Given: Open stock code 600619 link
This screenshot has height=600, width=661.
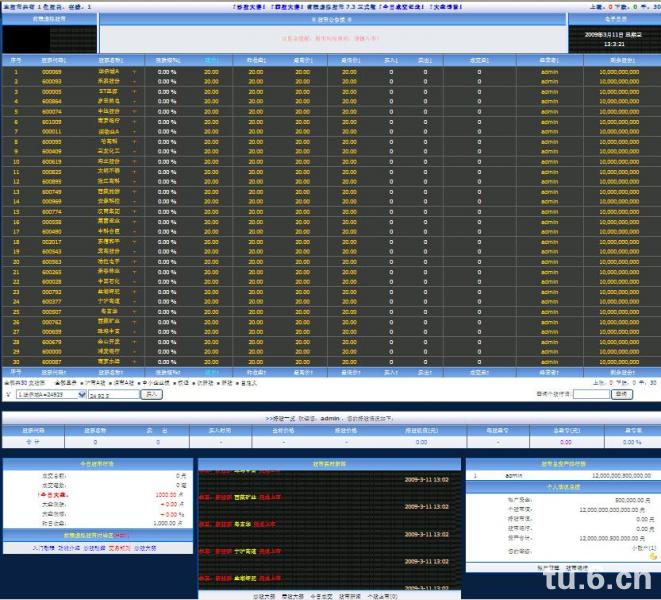Looking at the screenshot, I should [52, 162].
